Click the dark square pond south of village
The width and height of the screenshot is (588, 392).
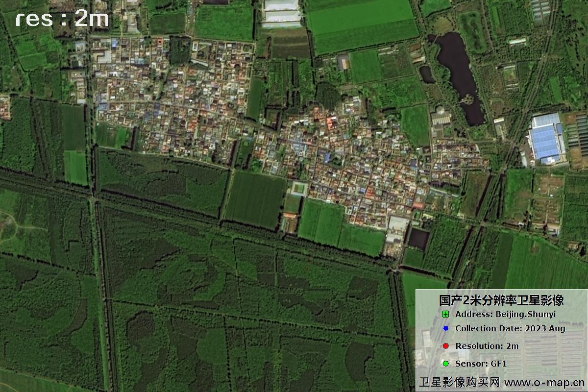coord(418,239)
